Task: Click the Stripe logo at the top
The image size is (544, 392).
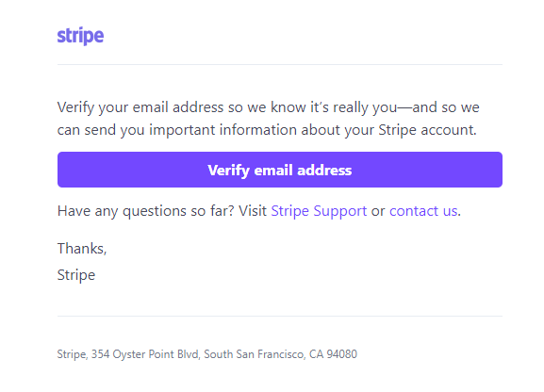Action: click(80, 36)
